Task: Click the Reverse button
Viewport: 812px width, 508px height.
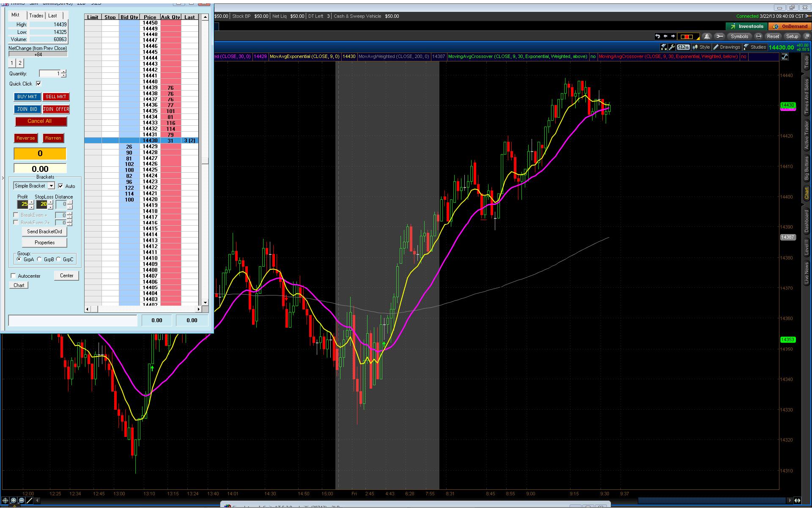Action: pos(26,138)
